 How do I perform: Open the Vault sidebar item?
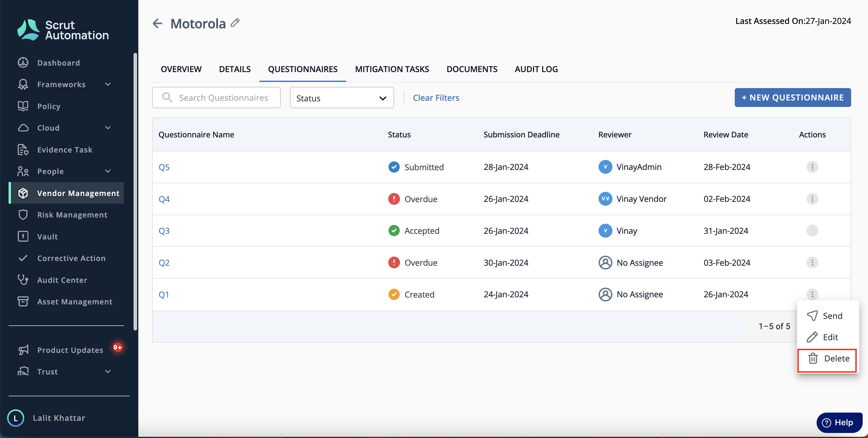(48, 236)
